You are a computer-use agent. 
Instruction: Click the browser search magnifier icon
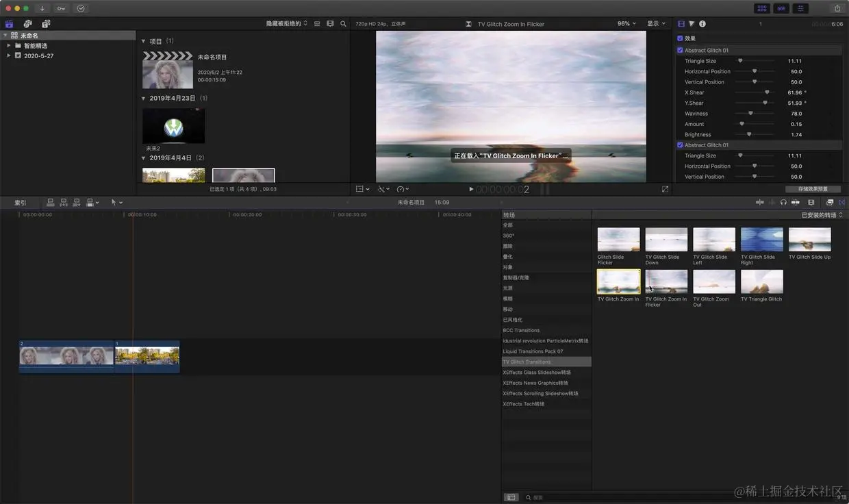tap(343, 23)
